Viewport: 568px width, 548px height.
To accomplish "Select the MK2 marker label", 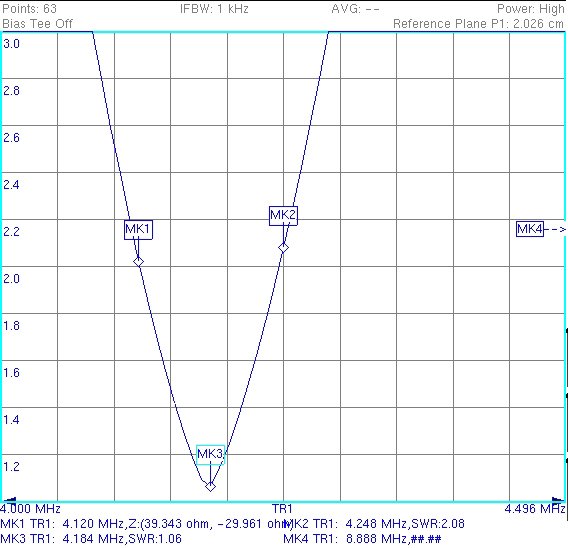I will pyautogui.click(x=283, y=216).
